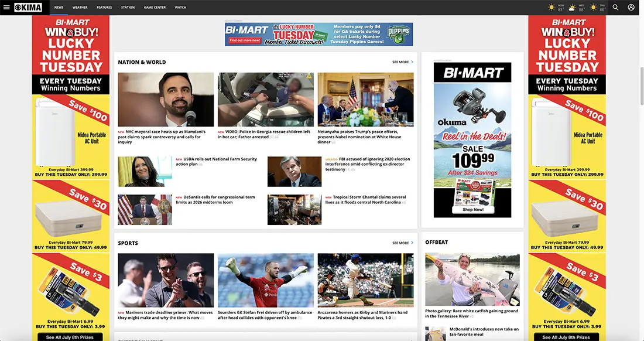This screenshot has height=341, width=644.
Task: Click the DeSantis podium photo thumbnail
Action: coord(145,210)
